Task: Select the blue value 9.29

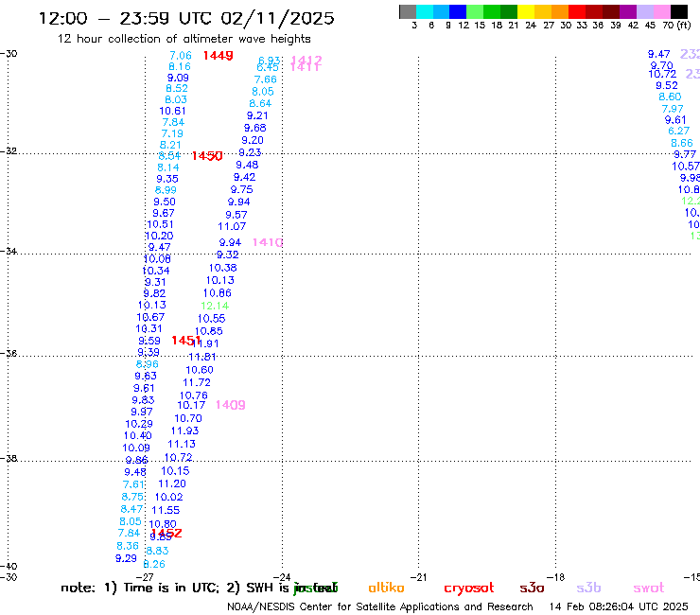Action: 126,558
